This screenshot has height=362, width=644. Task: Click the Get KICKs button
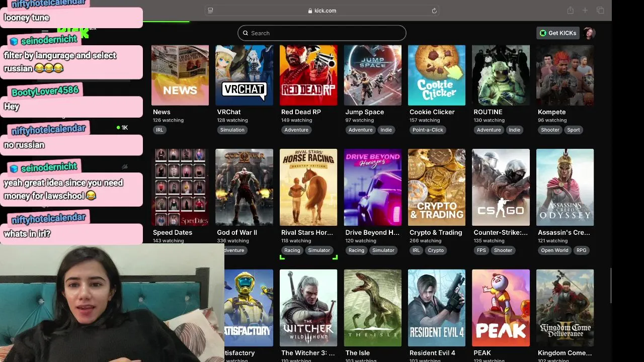click(558, 33)
